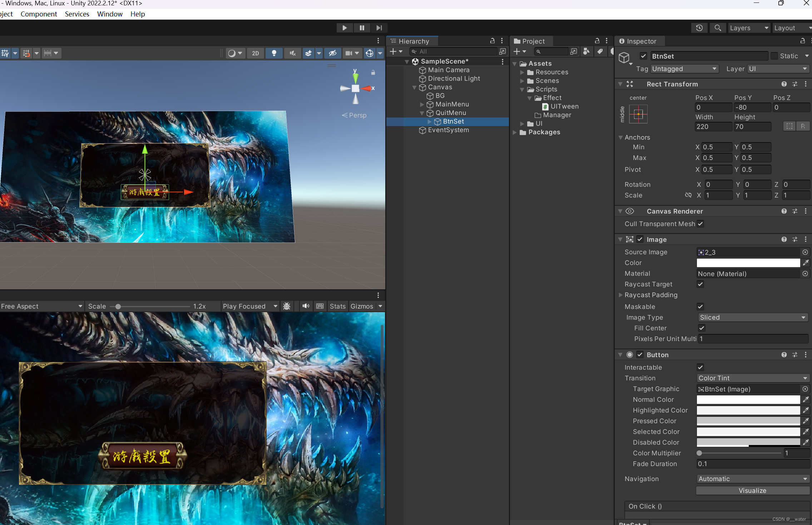Click the Visualize navigation button
812x525 pixels.
752,491
